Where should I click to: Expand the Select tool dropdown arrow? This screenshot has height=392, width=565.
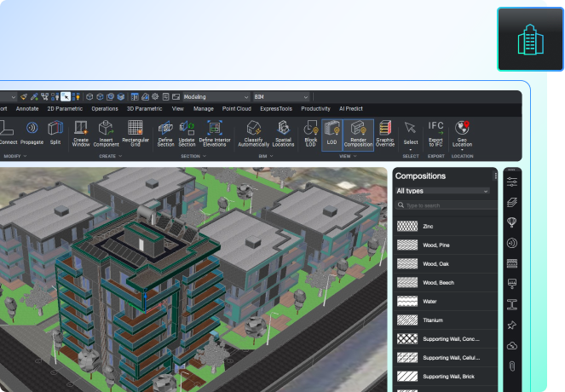point(411,149)
